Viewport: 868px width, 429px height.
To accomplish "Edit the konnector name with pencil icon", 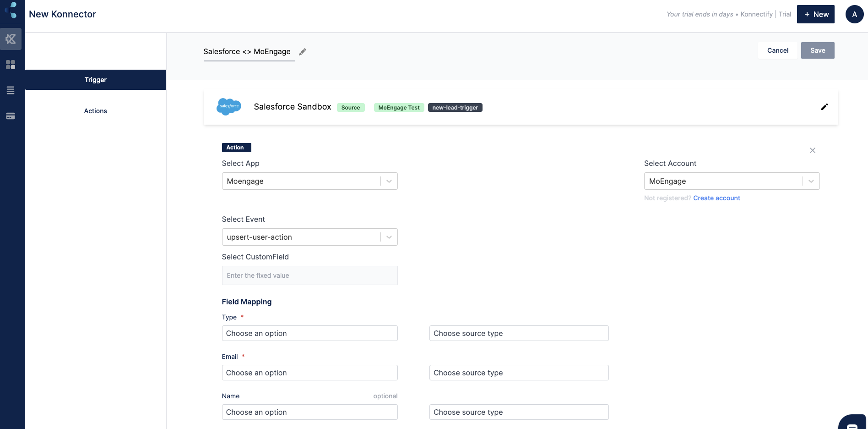I will pyautogui.click(x=303, y=52).
